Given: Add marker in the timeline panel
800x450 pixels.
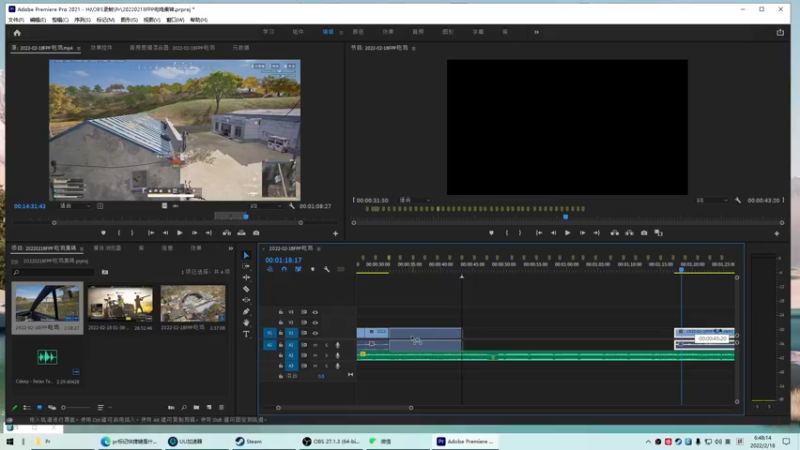Looking at the screenshot, I should (313, 269).
